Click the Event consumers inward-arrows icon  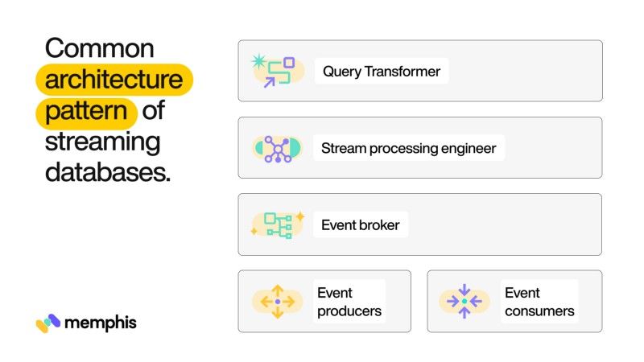pyautogui.click(x=464, y=301)
